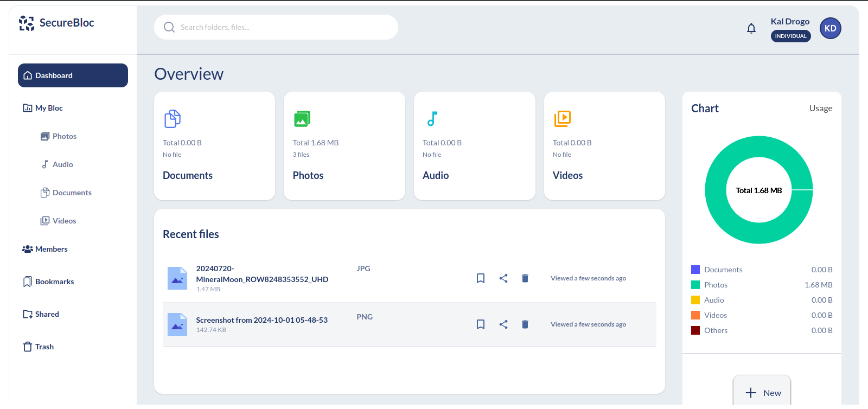This screenshot has height=409, width=868.
Task: Open the Members page link
Action: click(51, 249)
